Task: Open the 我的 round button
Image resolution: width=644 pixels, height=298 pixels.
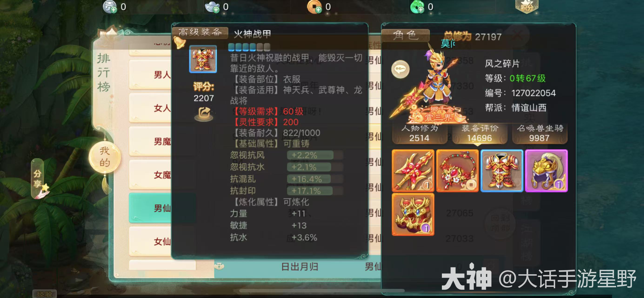Action: tap(105, 157)
